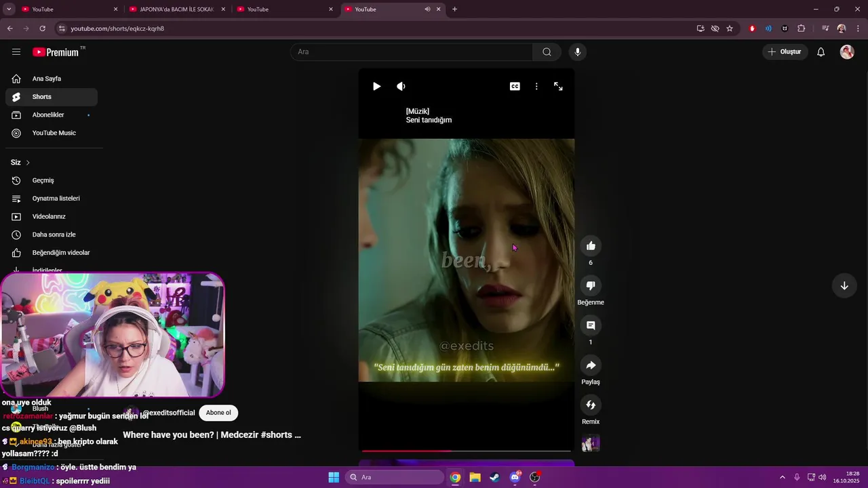Screen dimensions: 868x488
Task: Switch to the third YouTube tab
Action: [283, 9]
